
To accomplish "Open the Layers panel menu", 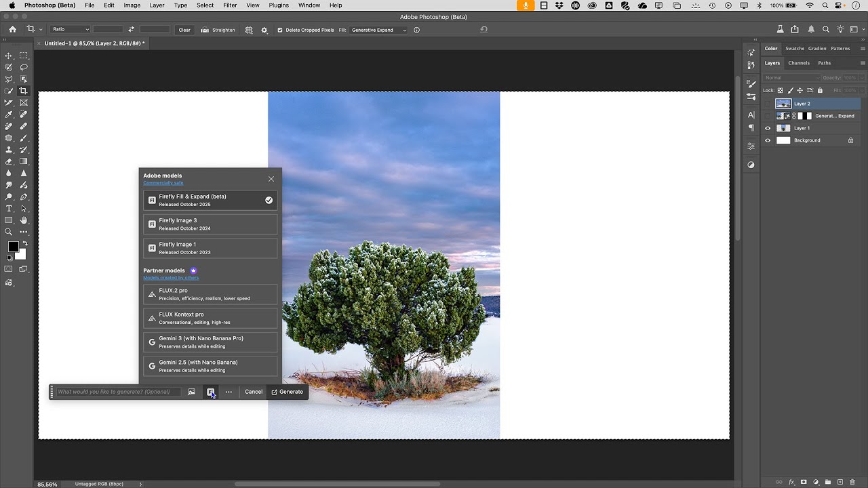I will [861, 63].
